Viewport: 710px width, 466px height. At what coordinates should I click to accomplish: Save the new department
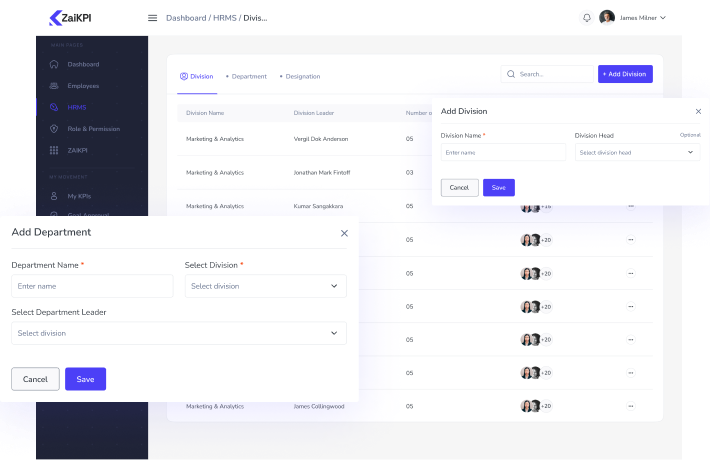pyautogui.click(x=85, y=379)
